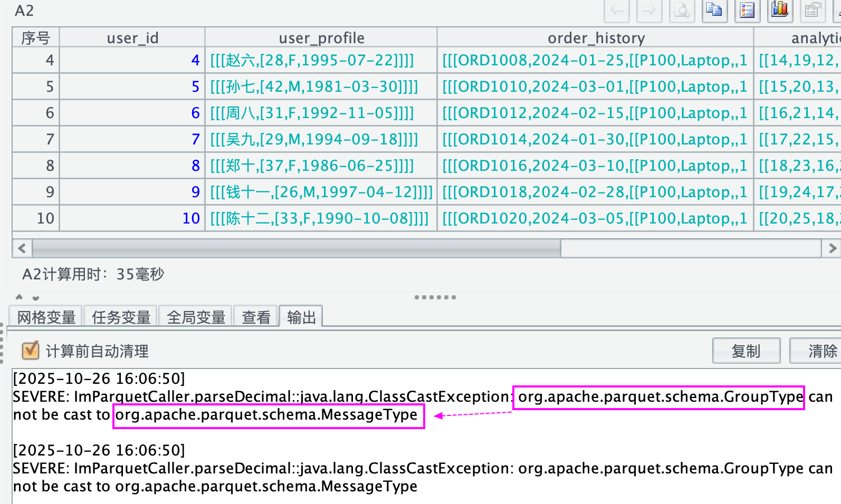
Task: Click the analytics cell starting with [[14,19,12
Action: pyautogui.click(x=798, y=60)
